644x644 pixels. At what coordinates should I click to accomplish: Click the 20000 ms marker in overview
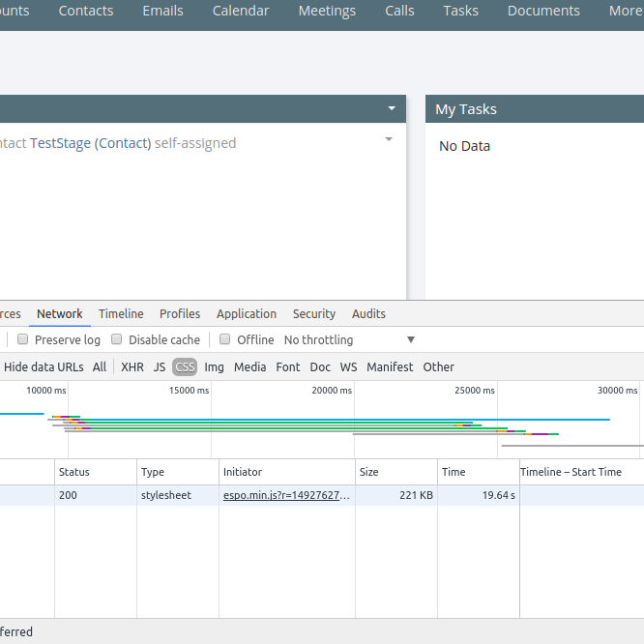[x=332, y=391]
